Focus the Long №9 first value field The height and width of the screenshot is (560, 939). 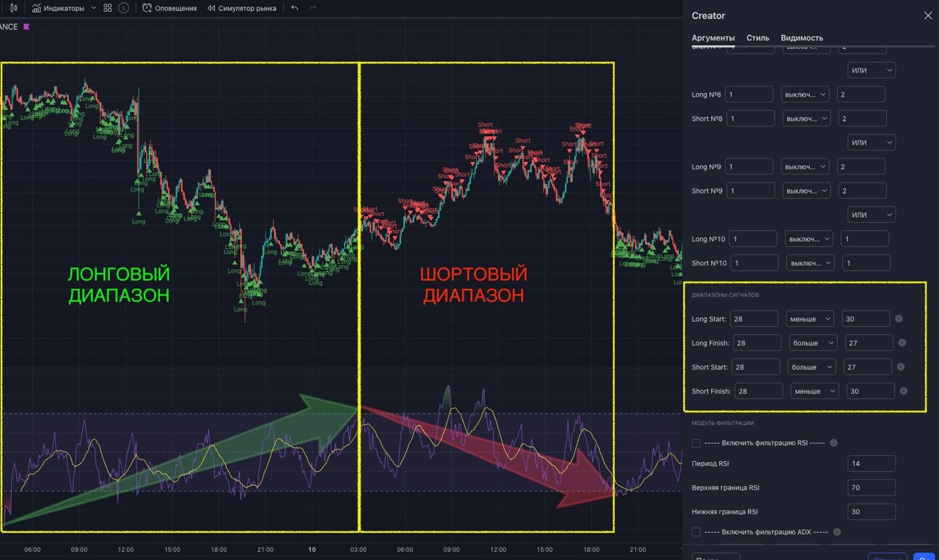tap(750, 166)
